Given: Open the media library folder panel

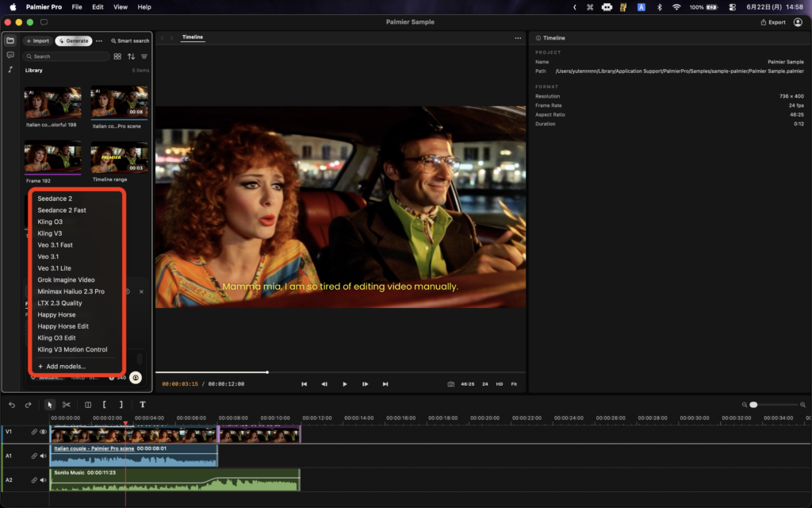Looking at the screenshot, I should (10, 40).
